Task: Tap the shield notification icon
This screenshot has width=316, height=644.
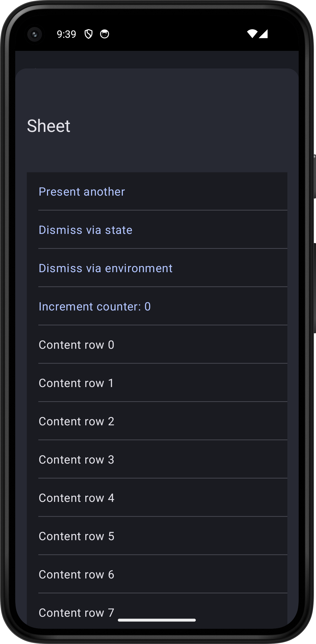Action: (x=89, y=34)
